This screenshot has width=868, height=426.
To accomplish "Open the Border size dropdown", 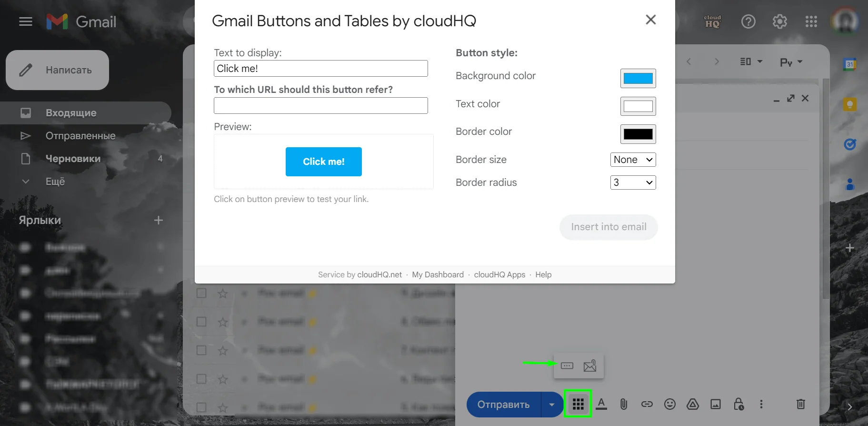I will point(633,160).
